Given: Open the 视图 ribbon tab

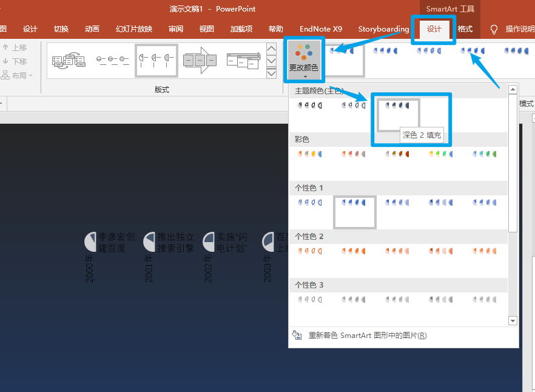Looking at the screenshot, I should click(206, 29).
